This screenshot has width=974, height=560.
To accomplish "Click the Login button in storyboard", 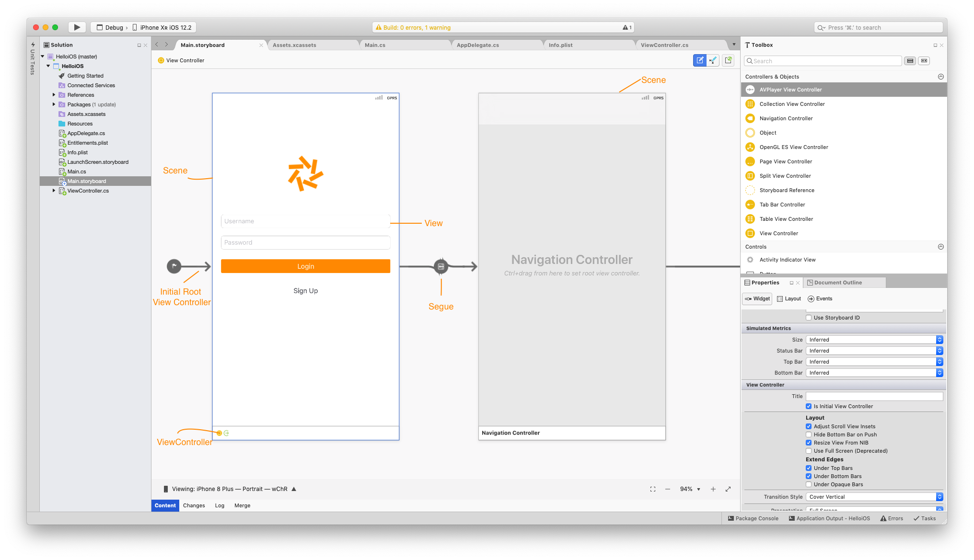I will coord(305,266).
